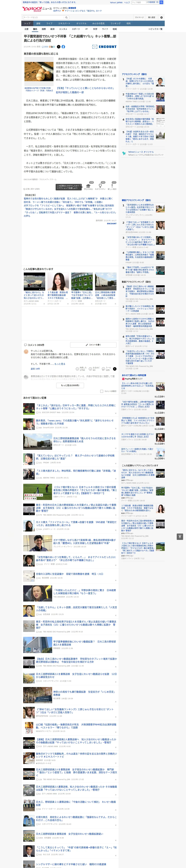Click the ENCOUNT publisher logo
Screen dimensions: 186x868
pyautogui.click(x=104, y=47)
